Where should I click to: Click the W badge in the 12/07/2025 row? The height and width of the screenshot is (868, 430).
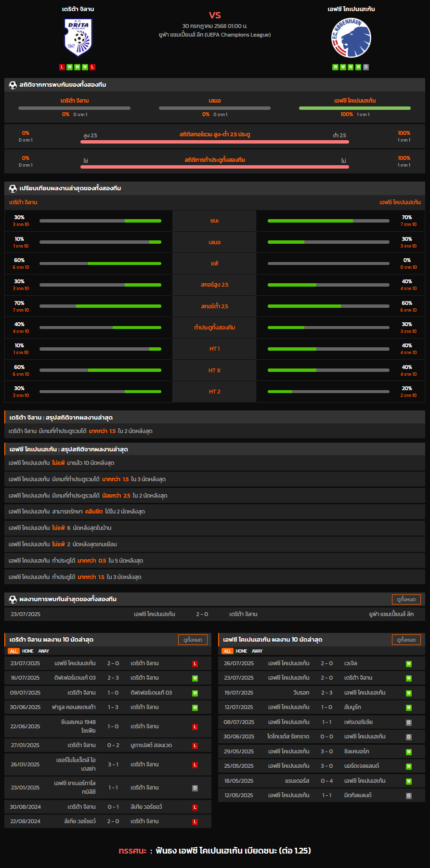click(409, 708)
